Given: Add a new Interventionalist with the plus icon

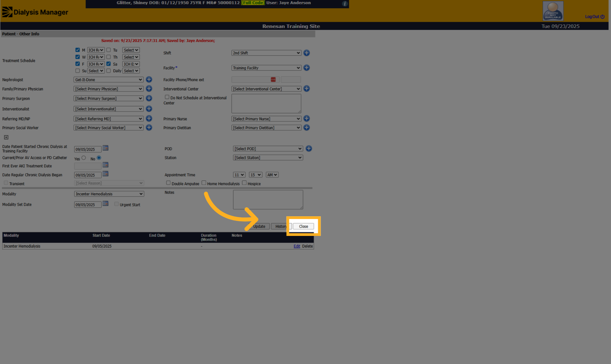Looking at the screenshot, I should [149, 109].
